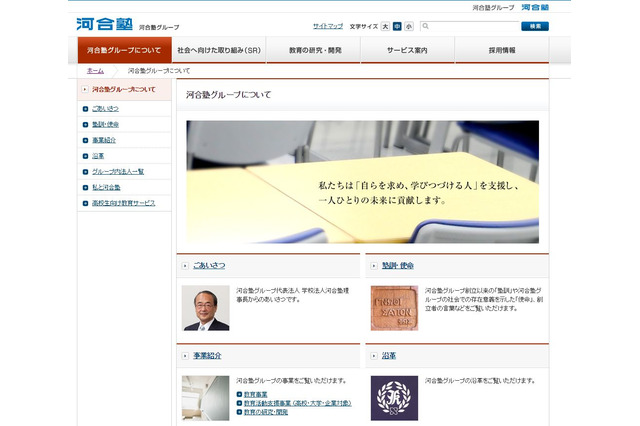Click the classroom whiteboard thumbnail
The width and height of the screenshot is (640, 426).
point(205,398)
